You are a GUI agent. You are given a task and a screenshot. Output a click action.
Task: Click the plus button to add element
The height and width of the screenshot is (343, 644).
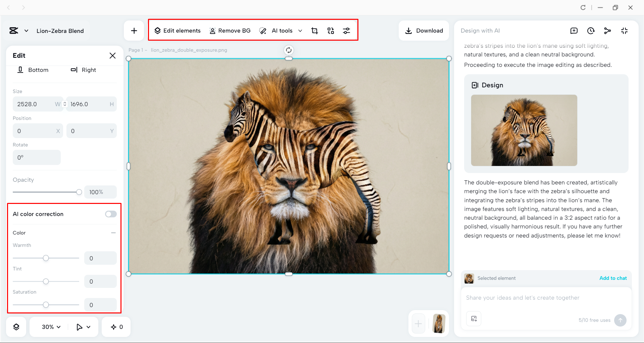[x=134, y=31]
